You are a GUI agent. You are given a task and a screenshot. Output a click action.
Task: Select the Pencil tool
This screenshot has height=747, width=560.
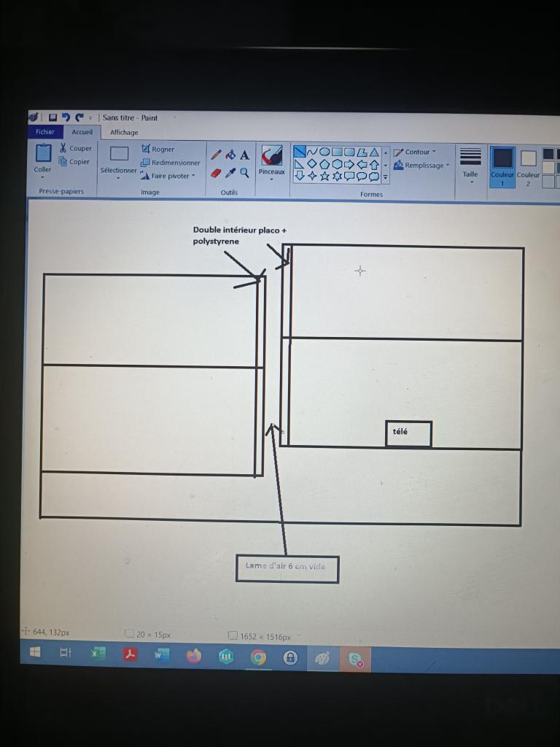[x=216, y=155]
